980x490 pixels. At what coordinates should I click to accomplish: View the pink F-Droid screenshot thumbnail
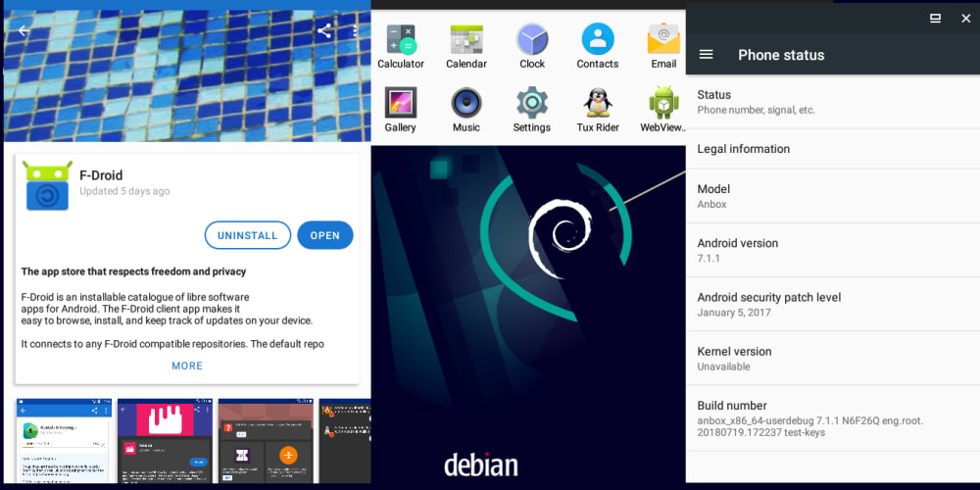pyautogui.click(x=165, y=441)
